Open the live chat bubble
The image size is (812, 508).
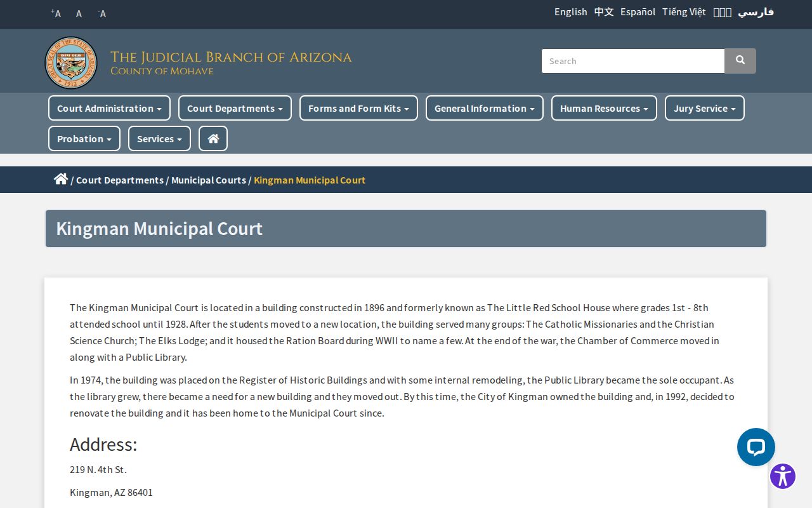point(756,447)
